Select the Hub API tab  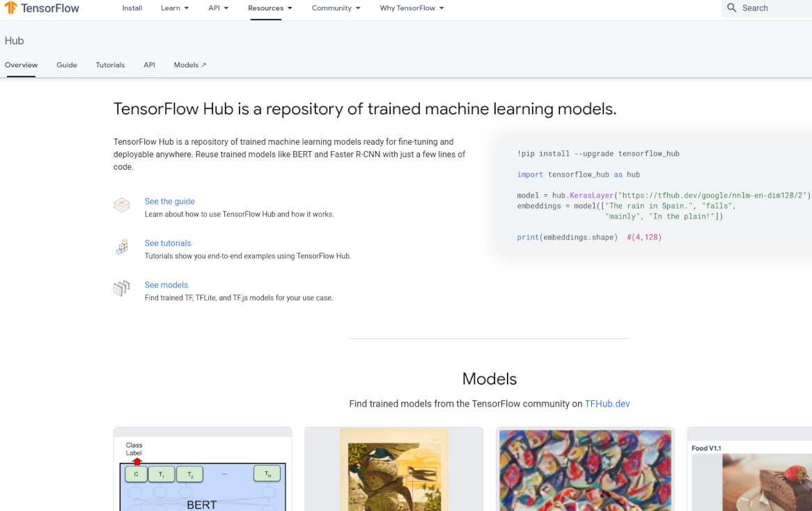149,65
